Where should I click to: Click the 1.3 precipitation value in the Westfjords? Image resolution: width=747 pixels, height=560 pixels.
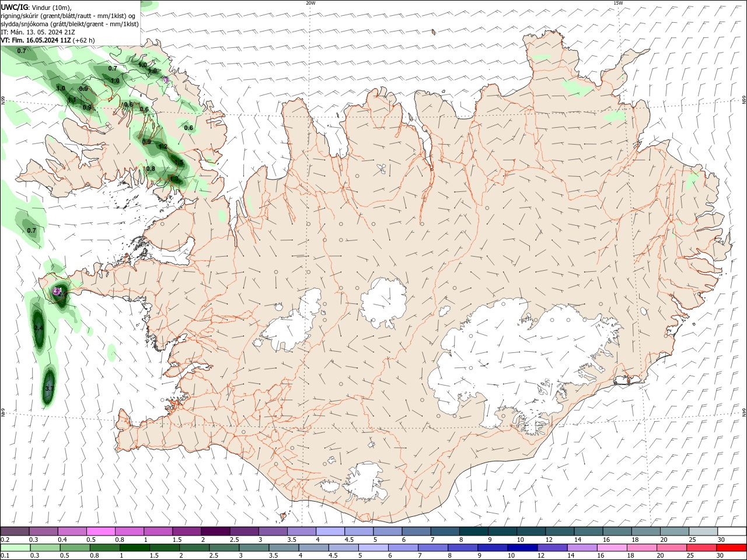point(174,178)
